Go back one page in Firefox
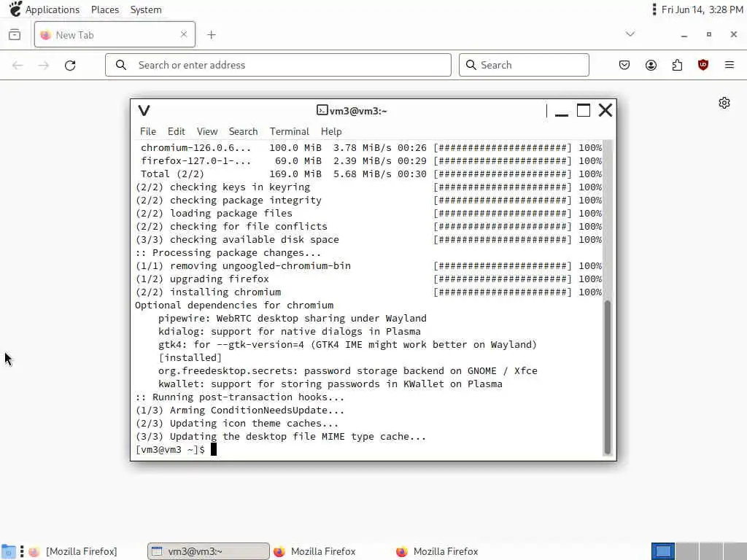This screenshot has width=747, height=560. (x=18, y=65)
